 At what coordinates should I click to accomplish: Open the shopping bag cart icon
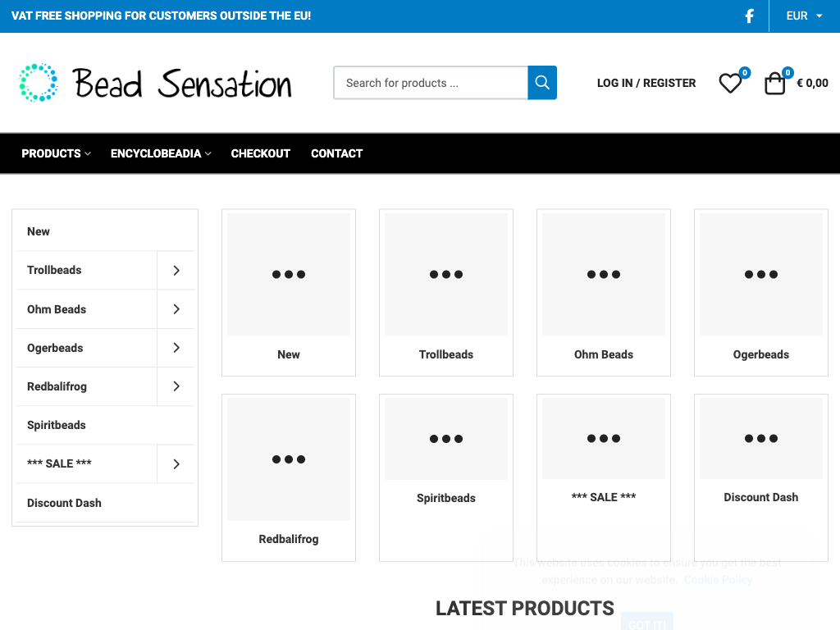774,83
